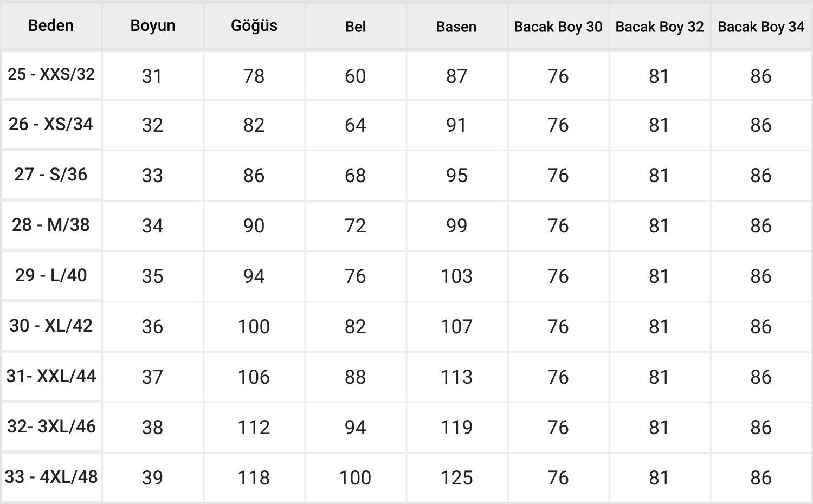Click the Basen column header

[x=456, y=27]
